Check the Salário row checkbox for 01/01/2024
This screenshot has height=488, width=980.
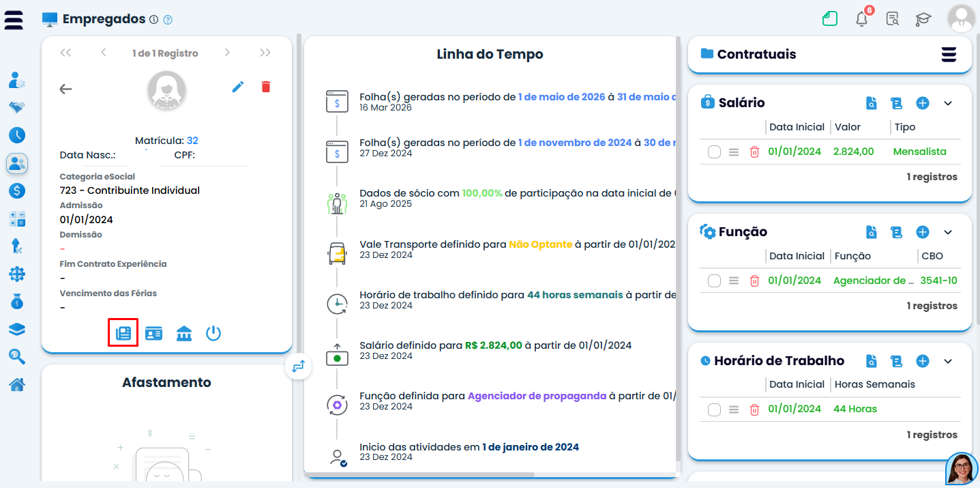pyautogui.click(x=714, y=152)
